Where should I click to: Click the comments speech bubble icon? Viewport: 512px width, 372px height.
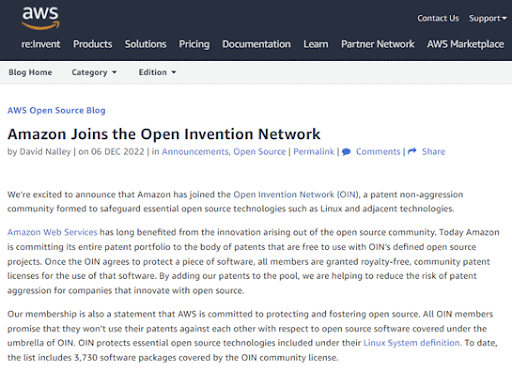346,152
